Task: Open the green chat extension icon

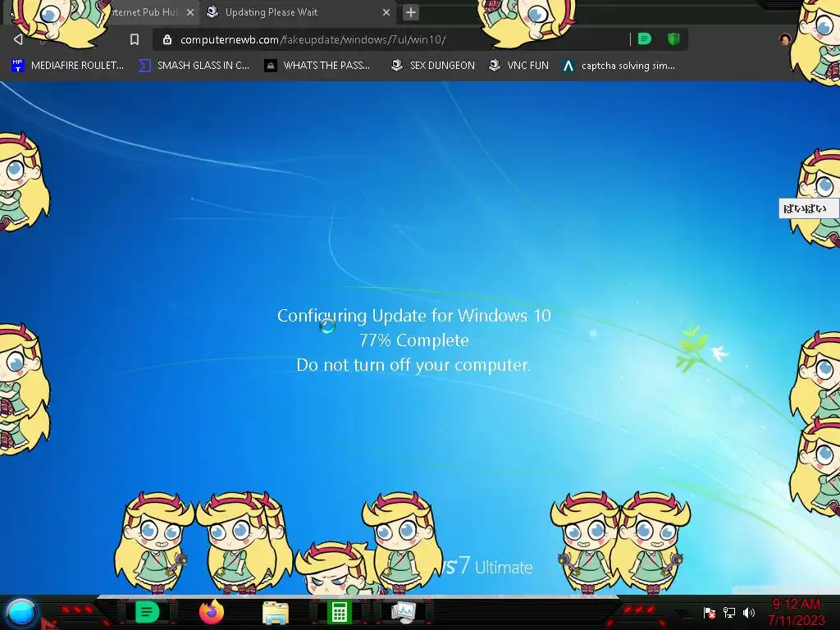Action: coord(645,39)
